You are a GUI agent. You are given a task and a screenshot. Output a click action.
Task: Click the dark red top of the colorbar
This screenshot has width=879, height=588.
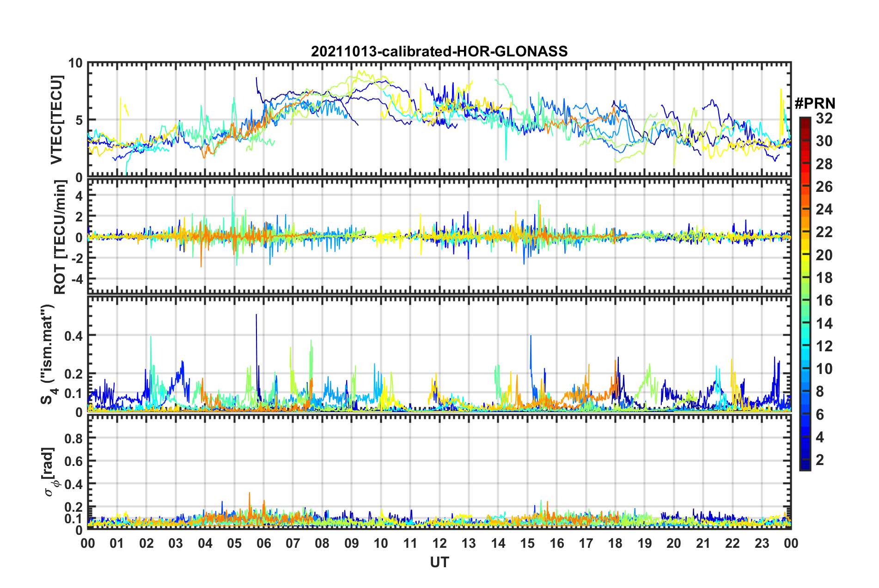[x=805, y=120]
